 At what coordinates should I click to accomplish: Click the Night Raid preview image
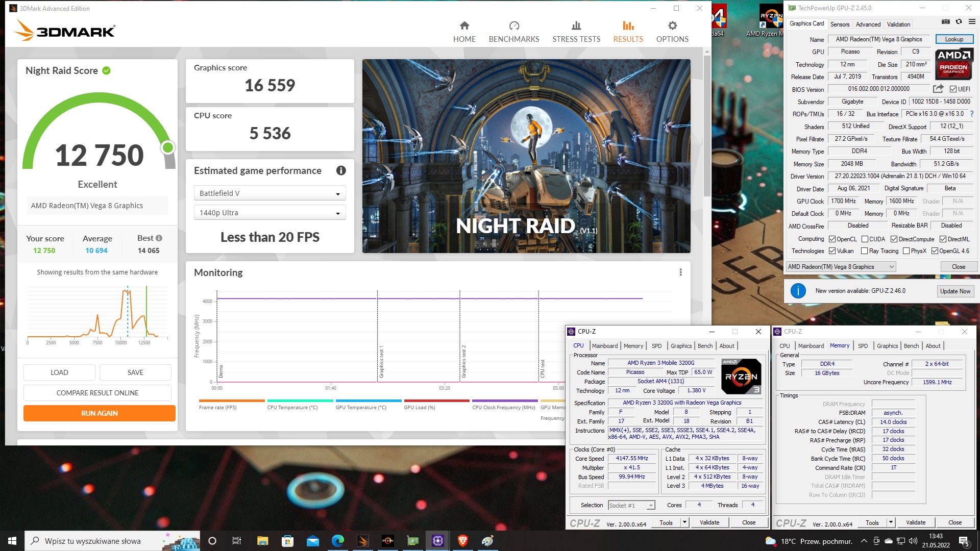[x=526, y=156]
